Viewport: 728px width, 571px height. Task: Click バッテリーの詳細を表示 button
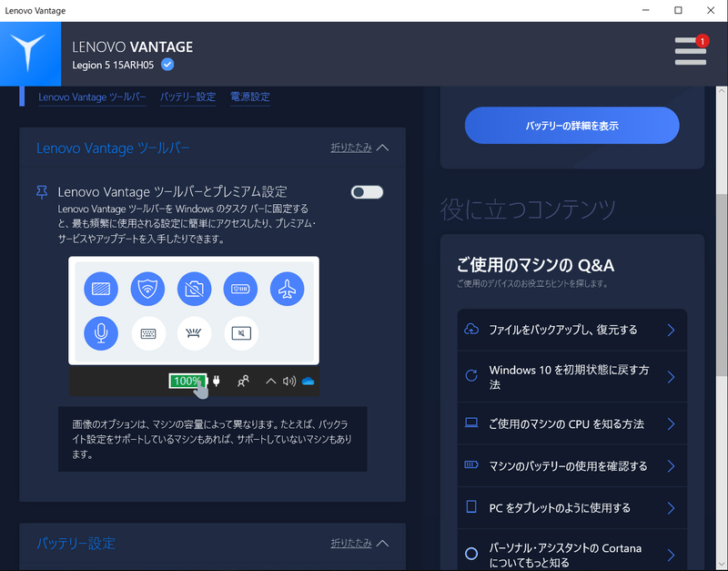572,126
